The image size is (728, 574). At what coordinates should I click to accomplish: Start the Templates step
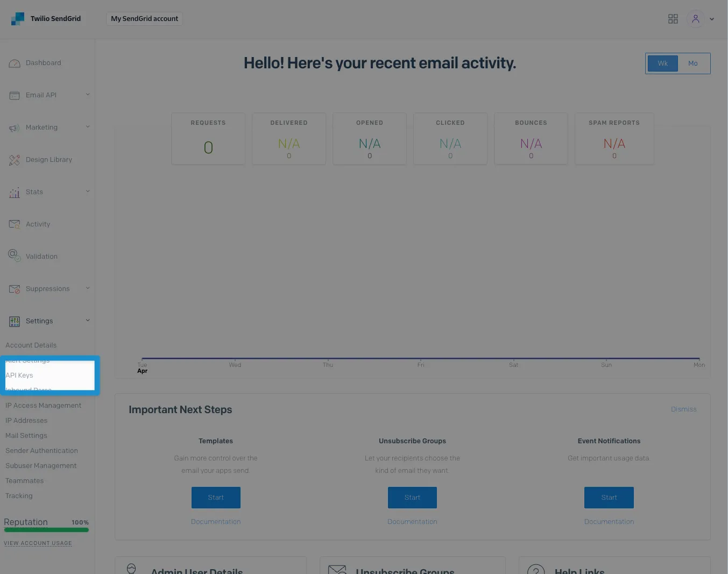click(216, 498)
